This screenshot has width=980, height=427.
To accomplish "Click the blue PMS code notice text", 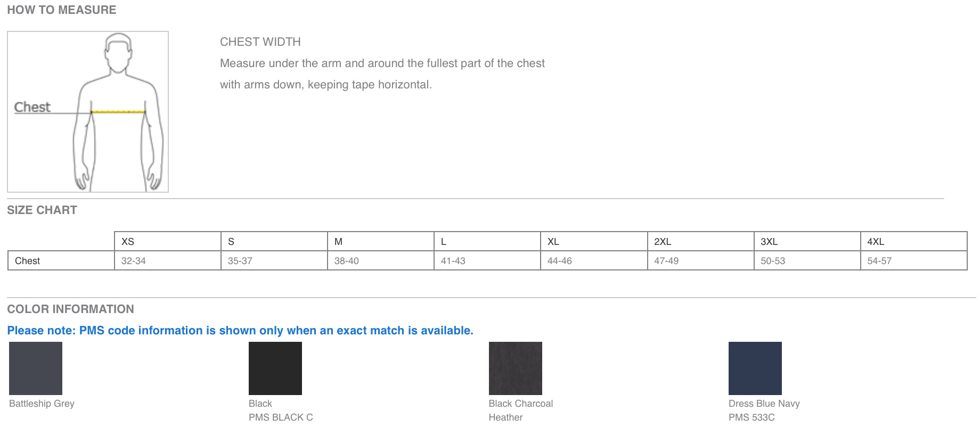I will (x=240, y=331).
